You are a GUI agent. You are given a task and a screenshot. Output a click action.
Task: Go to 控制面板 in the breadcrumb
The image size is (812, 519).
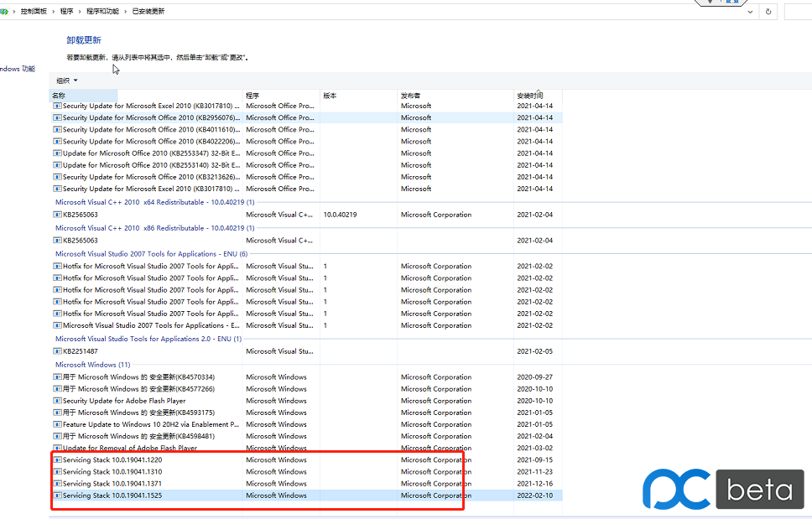pyautogui.click(x=34, y=12)
